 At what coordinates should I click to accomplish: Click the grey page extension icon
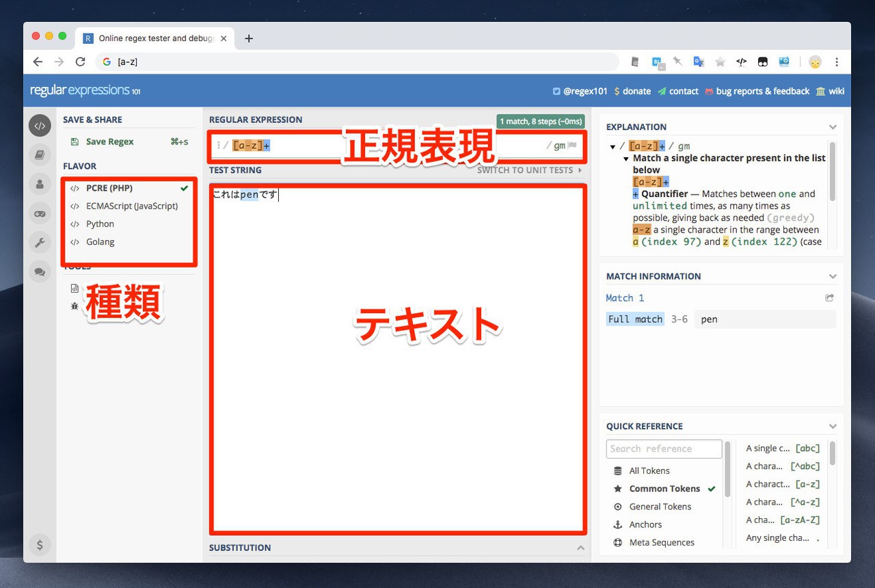click(x=635, y=62)
